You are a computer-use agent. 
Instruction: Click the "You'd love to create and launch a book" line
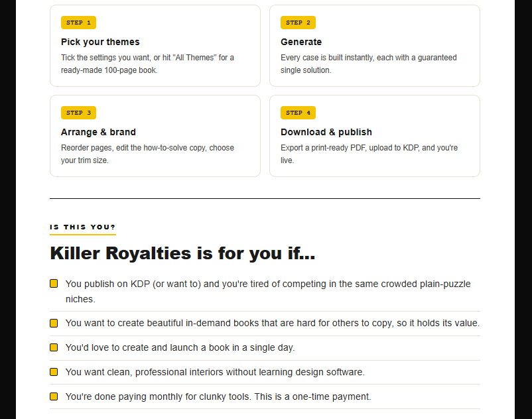click(180, 347)
